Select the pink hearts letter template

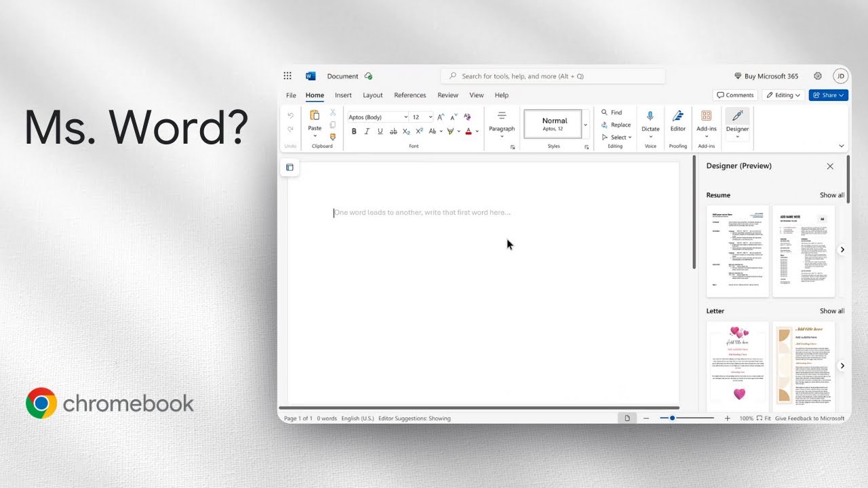coord(738,366)
